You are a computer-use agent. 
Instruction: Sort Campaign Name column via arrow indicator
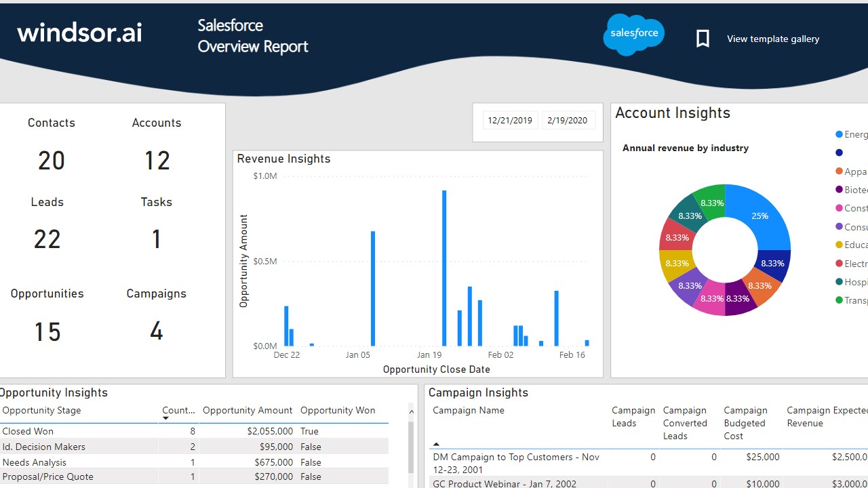click(436, 444)
